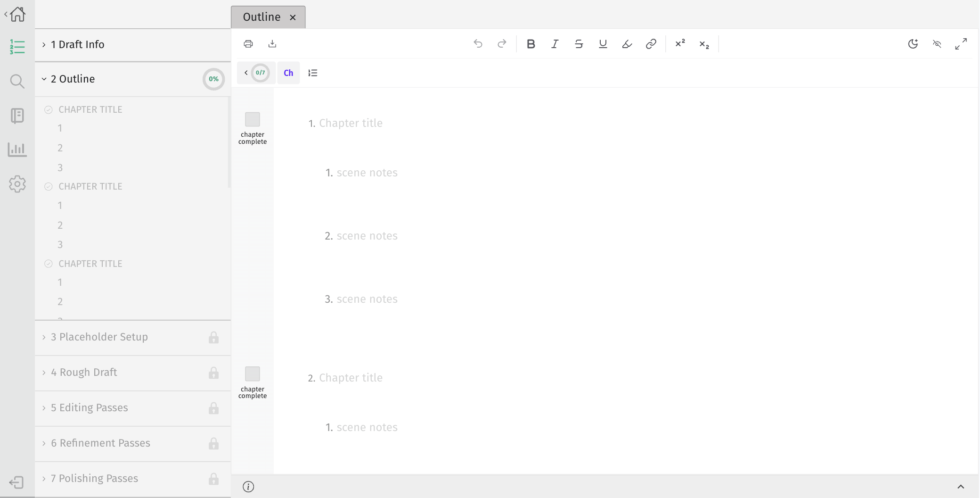Insert a hyperlink
Viewport: 980px width, 498px height.
(x=651, y=44)
